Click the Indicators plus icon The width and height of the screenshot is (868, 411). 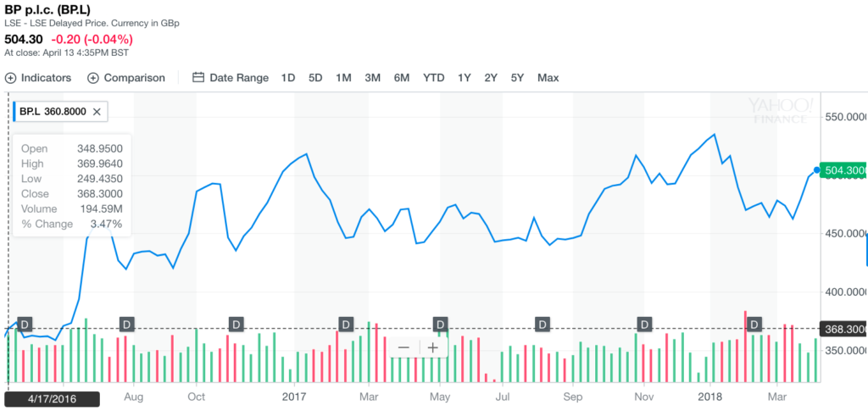pyautogui.click(x=11, y=78)
